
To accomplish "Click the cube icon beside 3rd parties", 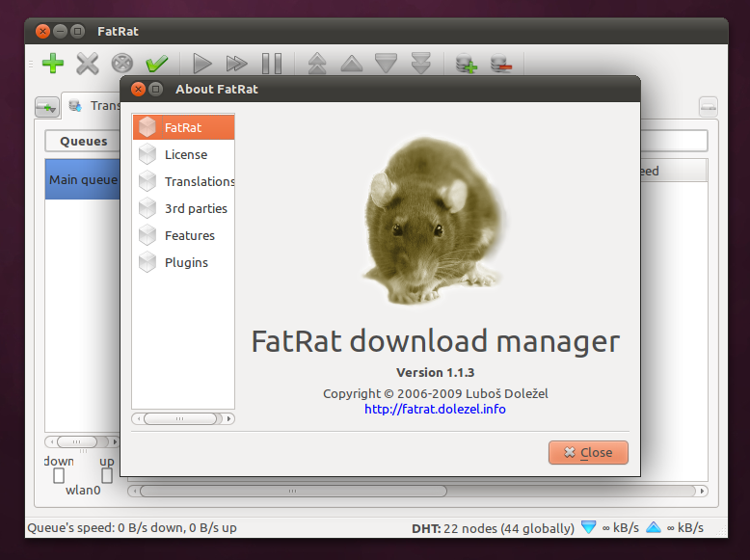I will [147, 208].
